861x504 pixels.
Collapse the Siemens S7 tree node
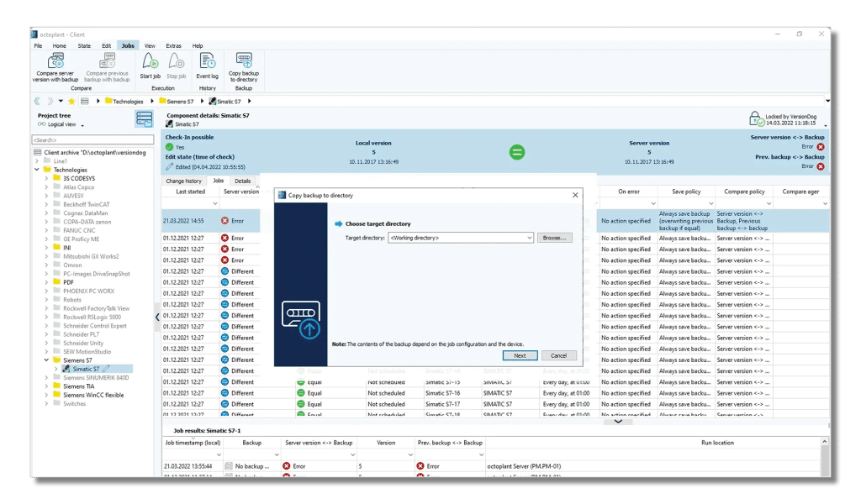tap(46, 360)
